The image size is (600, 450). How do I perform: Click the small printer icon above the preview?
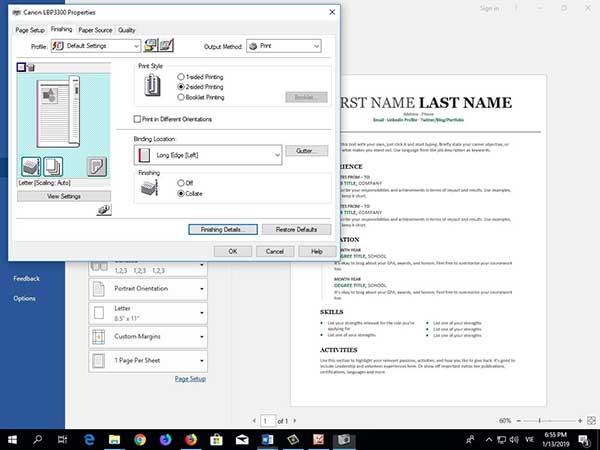click(31, 68)
